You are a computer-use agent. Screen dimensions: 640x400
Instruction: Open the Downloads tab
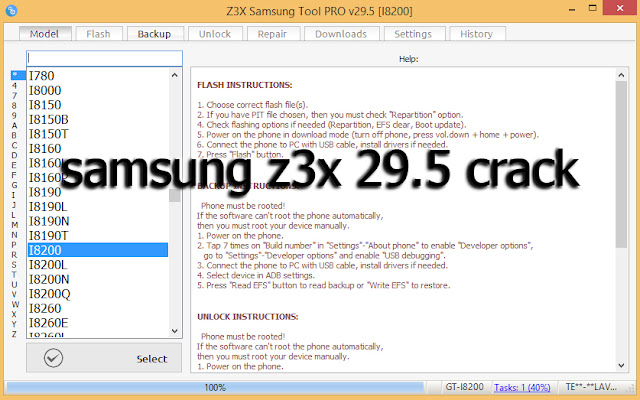[x=341, y=34]
